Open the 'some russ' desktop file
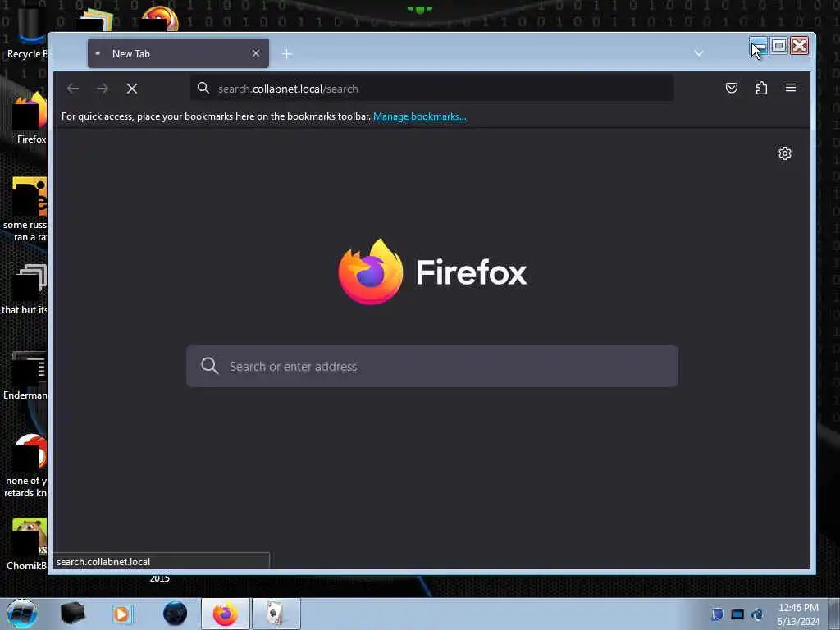This screenshot has width=840, height=630. (x=27, y=209)
